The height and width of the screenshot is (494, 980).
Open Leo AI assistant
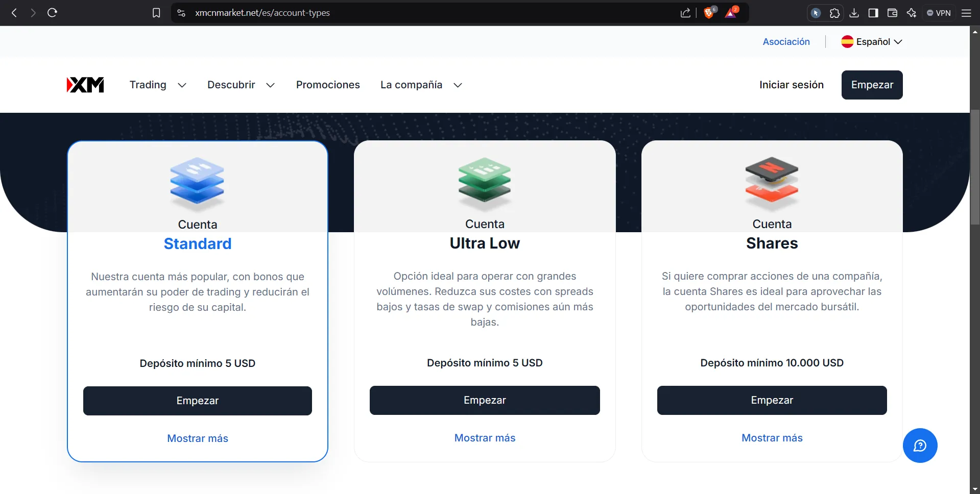point(912,13)
